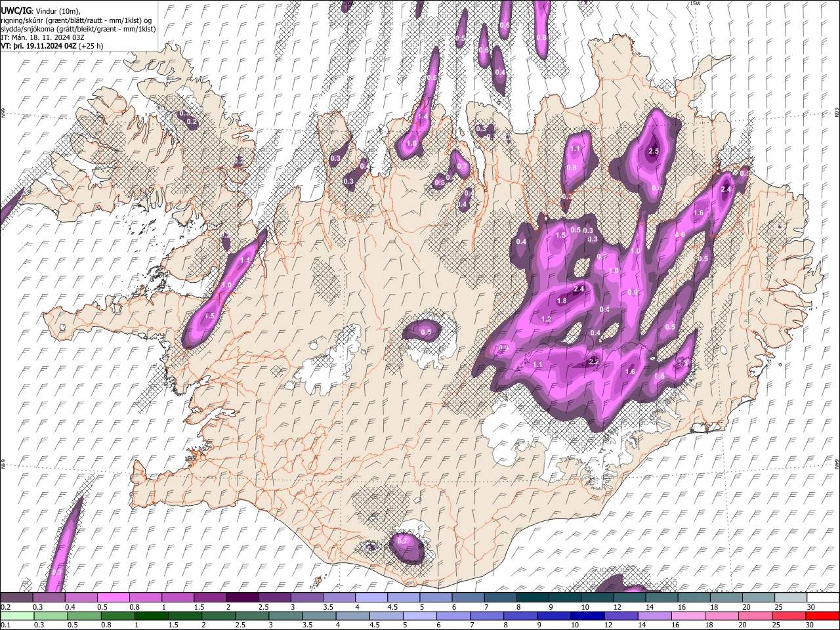Click the 1.2 precipitation value on the map
This screenshot has height=630, width=840.
[546, 320]
